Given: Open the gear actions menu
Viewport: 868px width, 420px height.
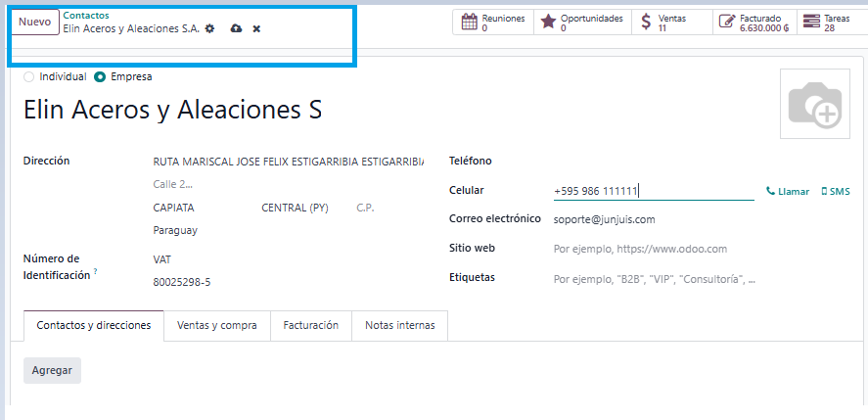Looking at the screenshot, I should [x=209, y=29].
